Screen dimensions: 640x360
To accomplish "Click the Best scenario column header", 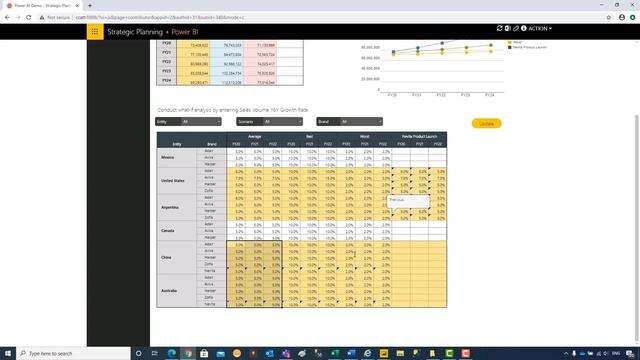I will [x=309, y=137].
